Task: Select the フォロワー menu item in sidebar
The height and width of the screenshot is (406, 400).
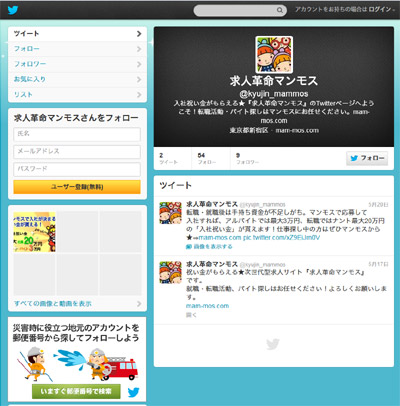Action: (77, 64)
